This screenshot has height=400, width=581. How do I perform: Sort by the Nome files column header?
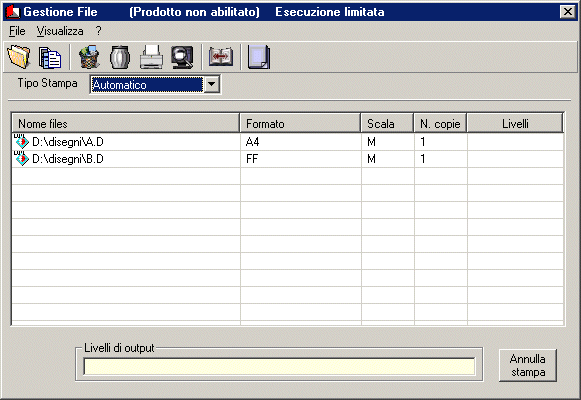coord(126,123)
